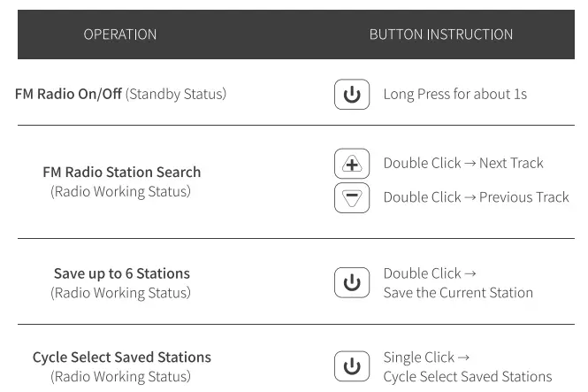Click the bold FM Radio On/Off label
This screenshot has width=588, height=392.
[x=69, y=94]
